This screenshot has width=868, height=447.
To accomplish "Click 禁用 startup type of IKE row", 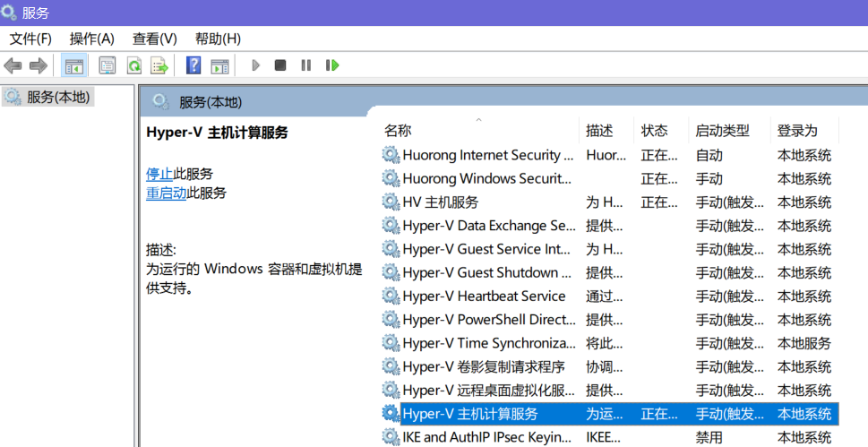I will pos(709,437).
